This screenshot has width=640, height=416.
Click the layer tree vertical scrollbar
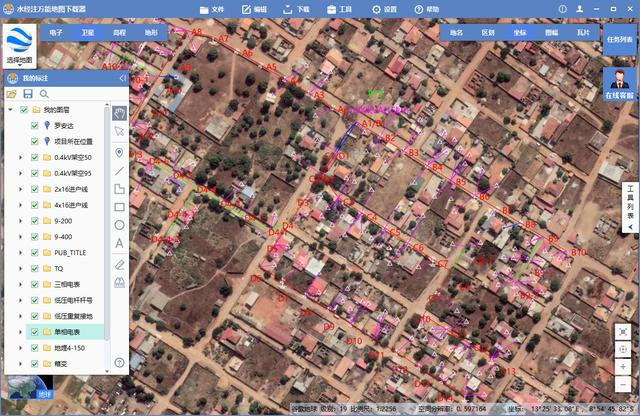[107, 222]
